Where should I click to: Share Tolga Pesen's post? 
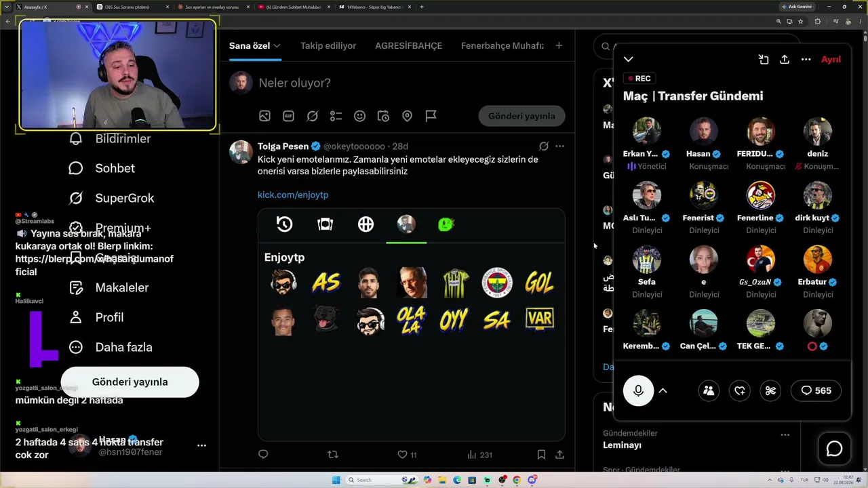point(559,455)
